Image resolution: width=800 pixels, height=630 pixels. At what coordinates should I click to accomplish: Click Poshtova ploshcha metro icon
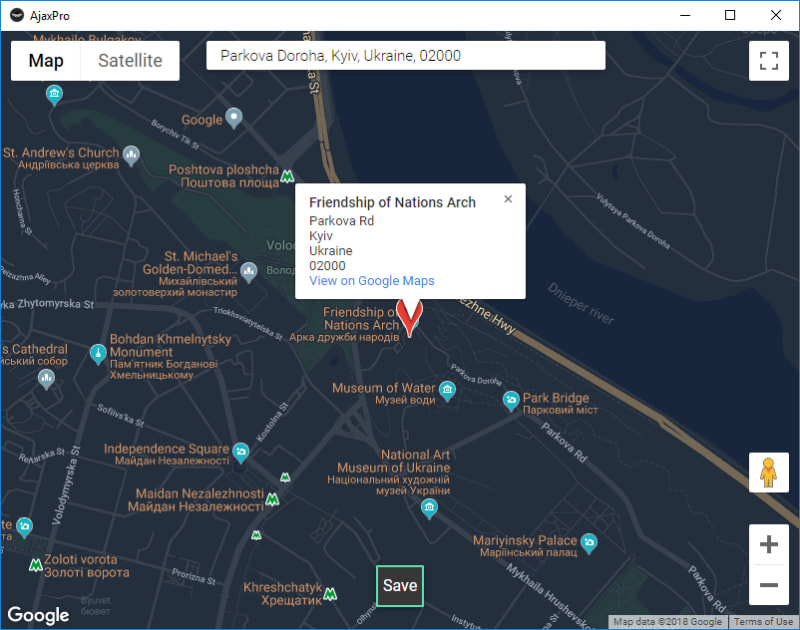287,177
